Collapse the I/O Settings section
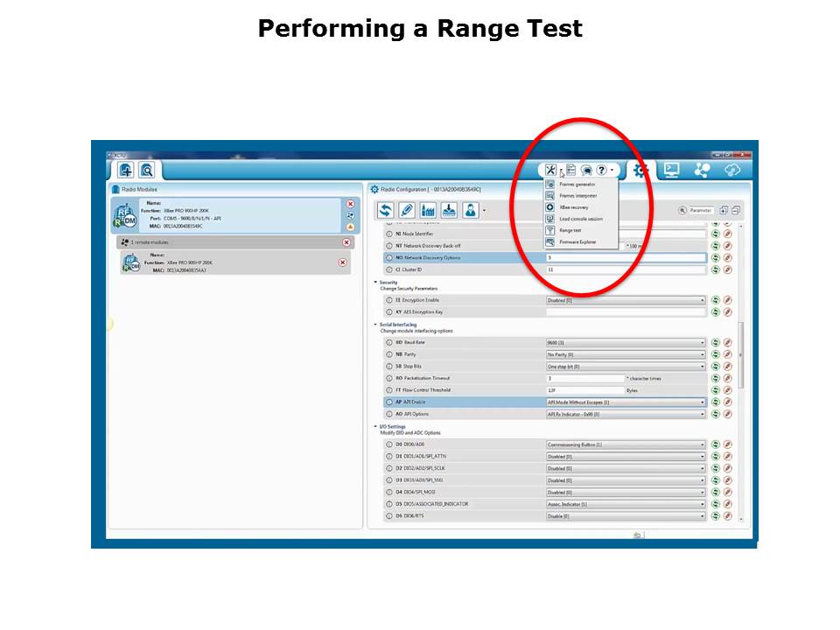 pyautogui.click(x=376, y=427)
